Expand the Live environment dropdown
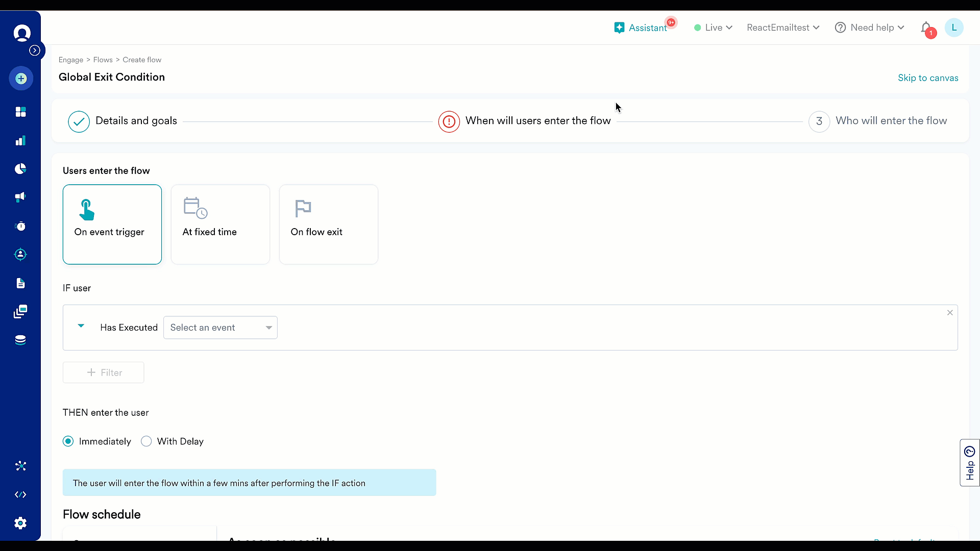980x551 pixels. 713,28
